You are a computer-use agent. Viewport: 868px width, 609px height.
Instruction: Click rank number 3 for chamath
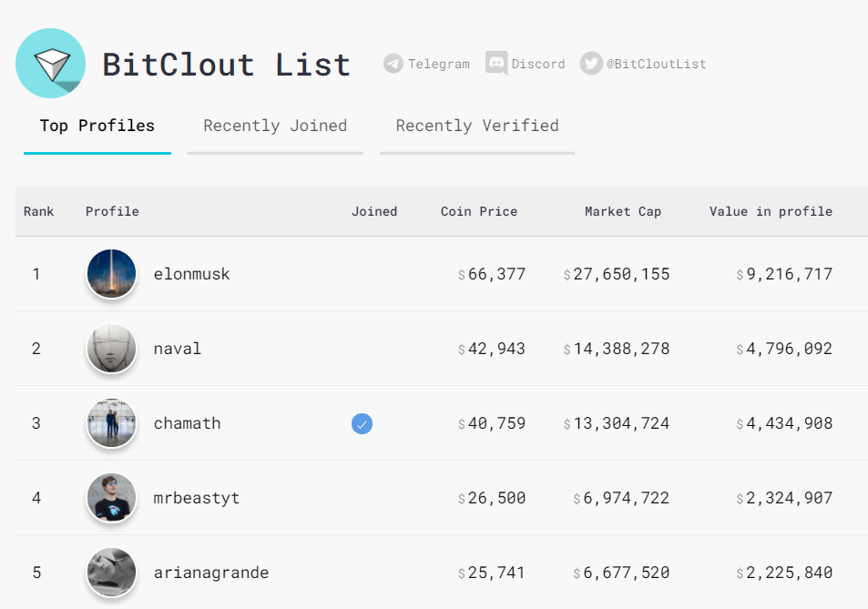point(36,423)
